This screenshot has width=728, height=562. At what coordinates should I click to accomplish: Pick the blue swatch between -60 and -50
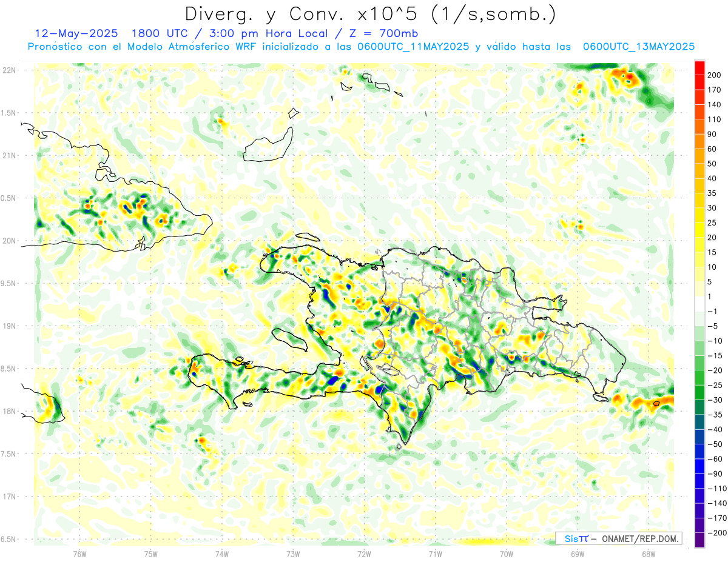[700, 452]
